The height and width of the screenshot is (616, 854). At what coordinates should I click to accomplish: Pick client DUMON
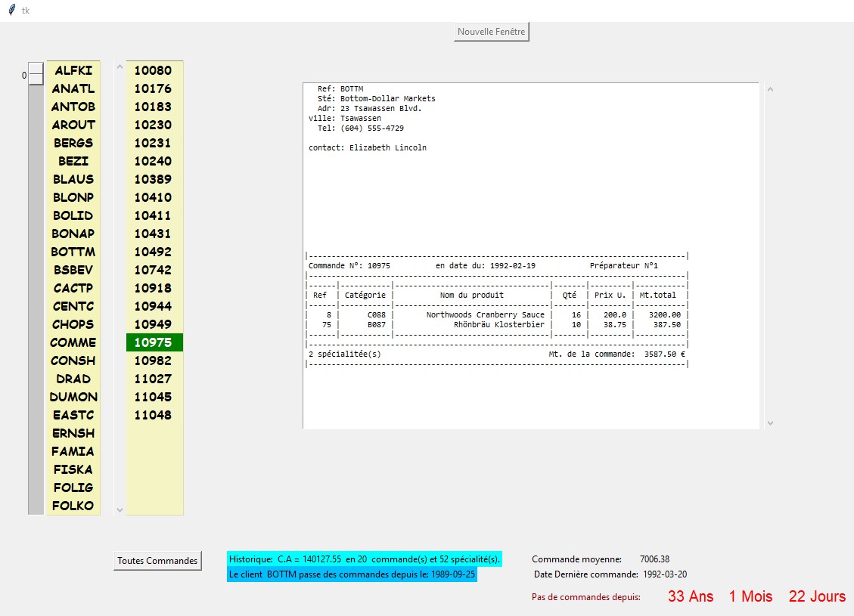[73, 397]
